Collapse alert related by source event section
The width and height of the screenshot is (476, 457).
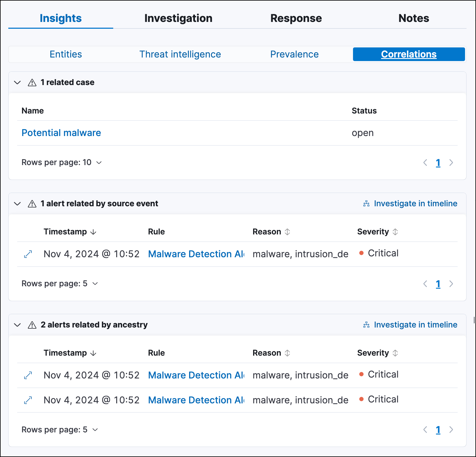pyautogui.click(x=17, y=204)
